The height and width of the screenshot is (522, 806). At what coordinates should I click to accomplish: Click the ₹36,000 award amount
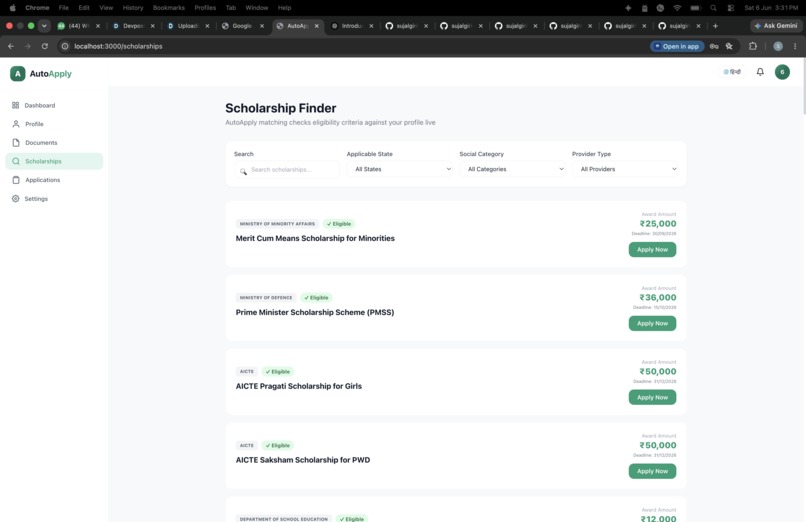[657, 297]
